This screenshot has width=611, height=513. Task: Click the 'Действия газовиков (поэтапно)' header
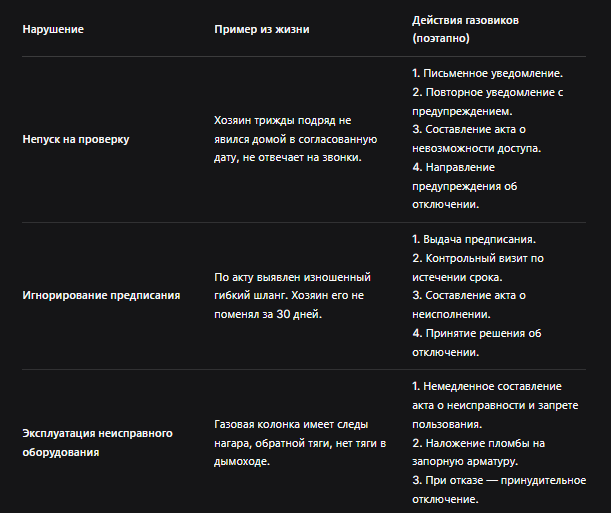point(465,29)
